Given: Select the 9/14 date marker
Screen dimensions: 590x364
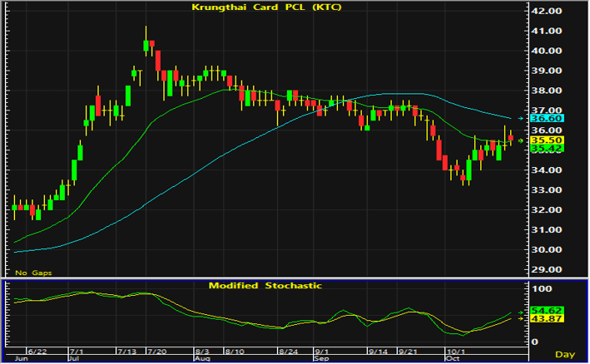Looking at the screenshot, I should pyautogui.click(x=378, y=352).
